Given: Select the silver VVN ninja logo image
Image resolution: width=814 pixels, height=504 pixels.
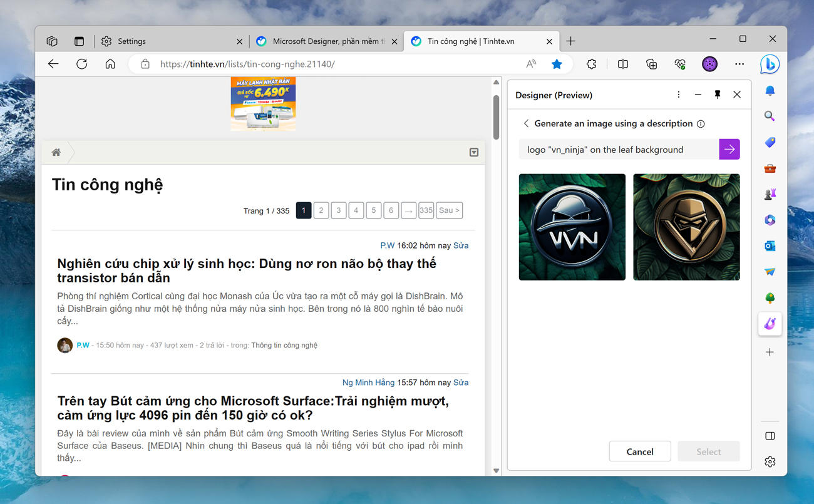Looking at the screenshot, I should point(572,227).
